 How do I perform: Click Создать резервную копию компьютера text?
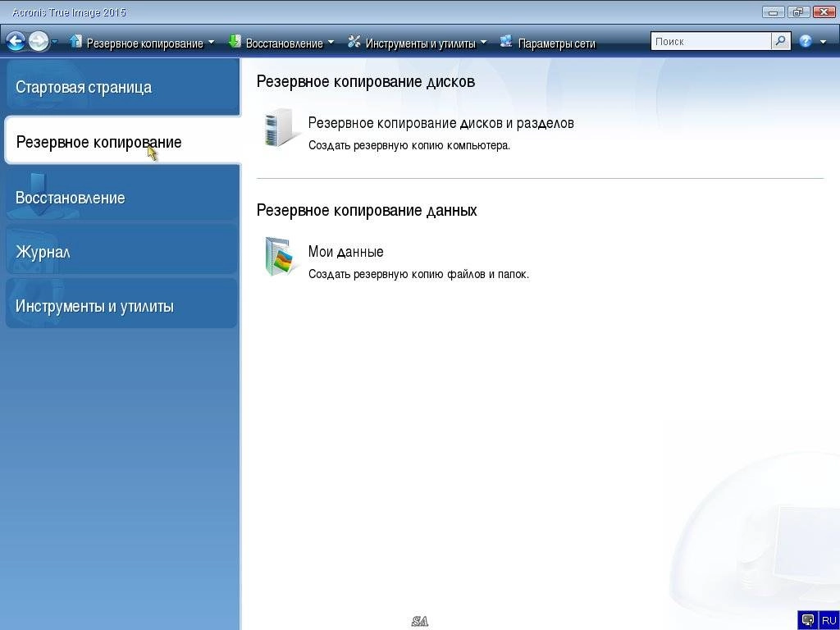pyautogui.click(x=409, y=145)
